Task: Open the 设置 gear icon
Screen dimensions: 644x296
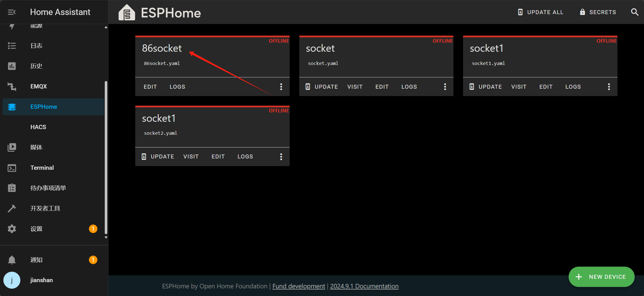Action: pyautogui.click(x=12, y=229)
